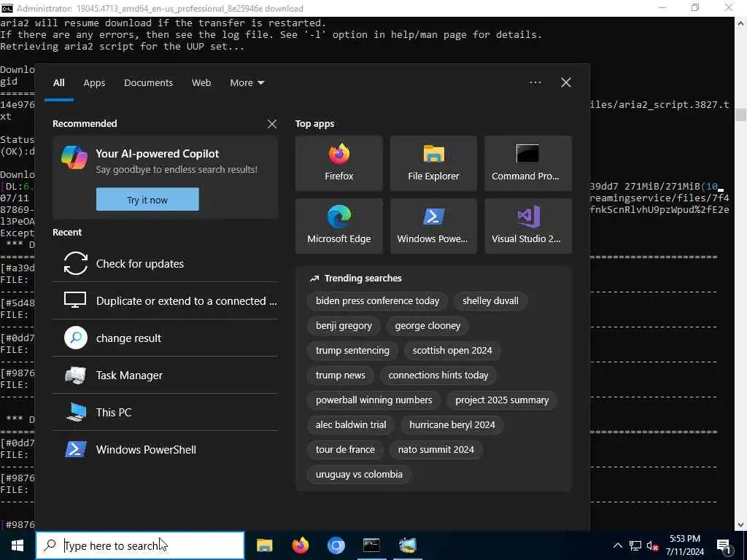Viewport: 747px width, 560px height.
Task: Focus the 'Type here to search' box
Action: pyautogui.click(x=140, y=545)
